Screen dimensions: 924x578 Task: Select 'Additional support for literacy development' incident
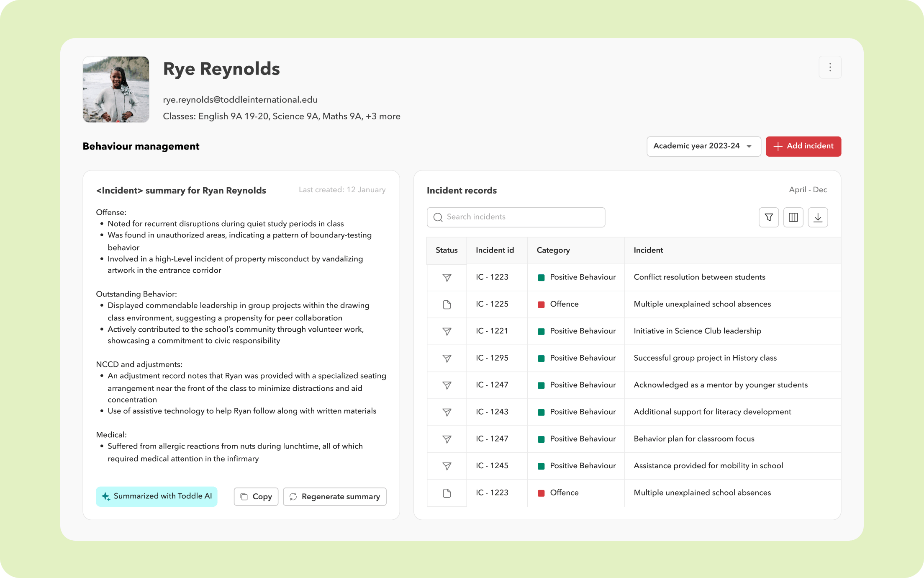click(712, 412)
